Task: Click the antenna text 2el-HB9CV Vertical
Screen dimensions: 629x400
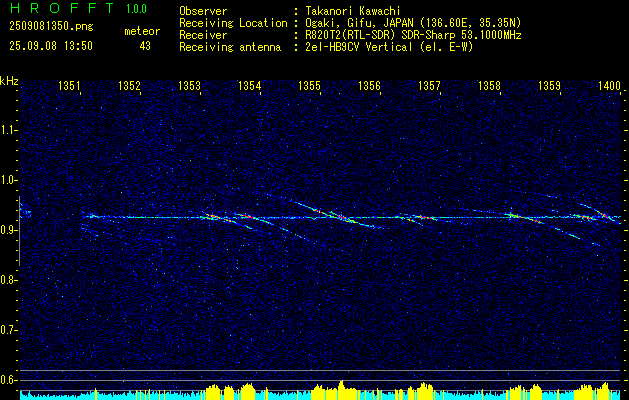Action: point(389,47)
